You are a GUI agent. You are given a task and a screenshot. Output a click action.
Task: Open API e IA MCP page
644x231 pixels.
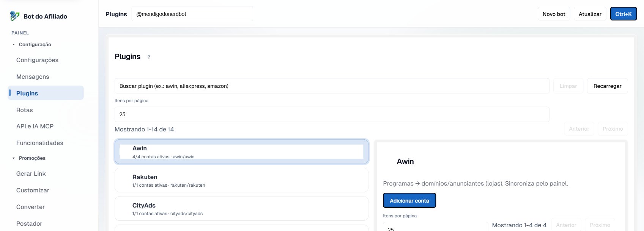pos(35,126)
